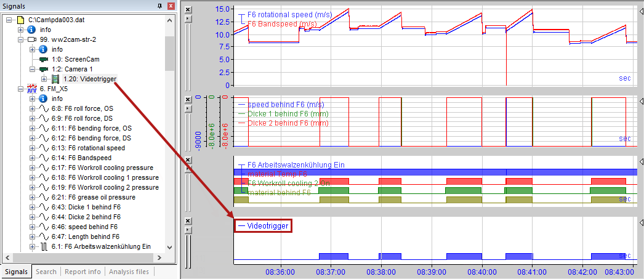644x279 pixels.
Task: Pin the Signals panel with the pushpin icon
Action: (x=159, y=6)
